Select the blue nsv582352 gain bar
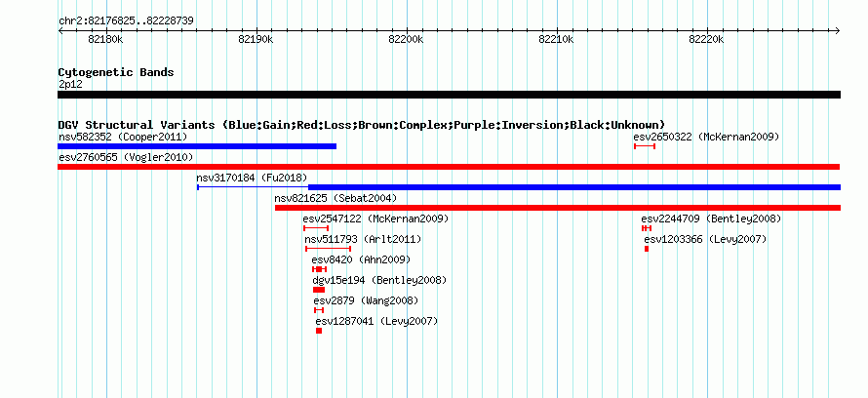This screenshot has width=868, height=398. (197, 146)
